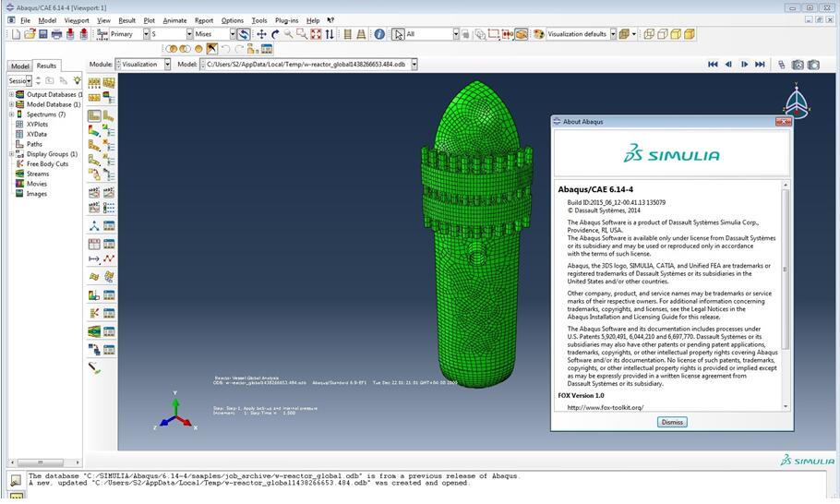Viewport: 840px width, 504px height.
Task: Close the About Abaqus dialog
Action: [783, 122]
